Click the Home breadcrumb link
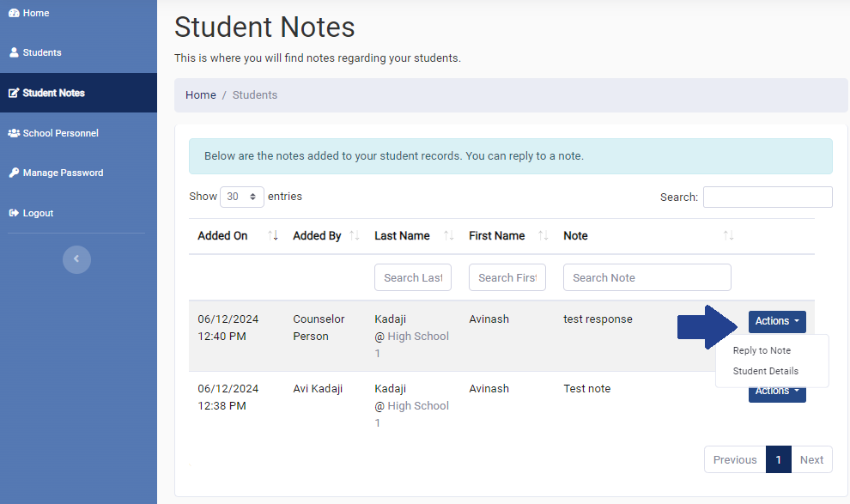850x504 pixels. (x=201, y=94)
